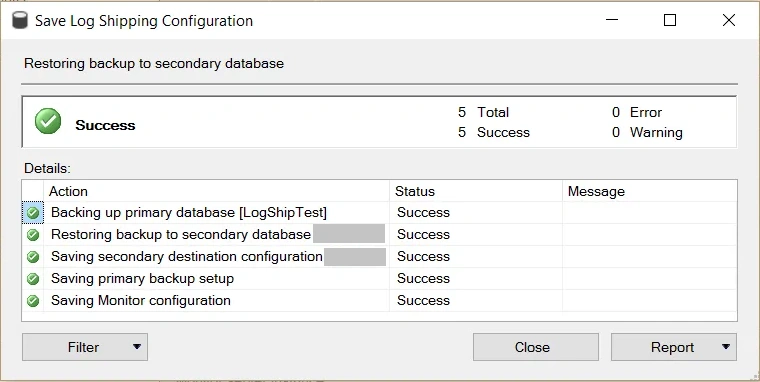
Task: Click Success status of Saving secondary destination
Action: (423, 256)
